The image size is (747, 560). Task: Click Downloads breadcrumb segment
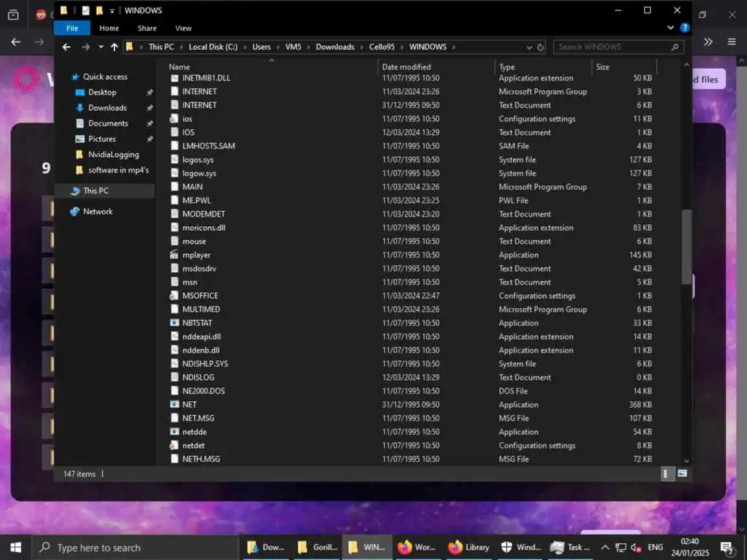335,47
